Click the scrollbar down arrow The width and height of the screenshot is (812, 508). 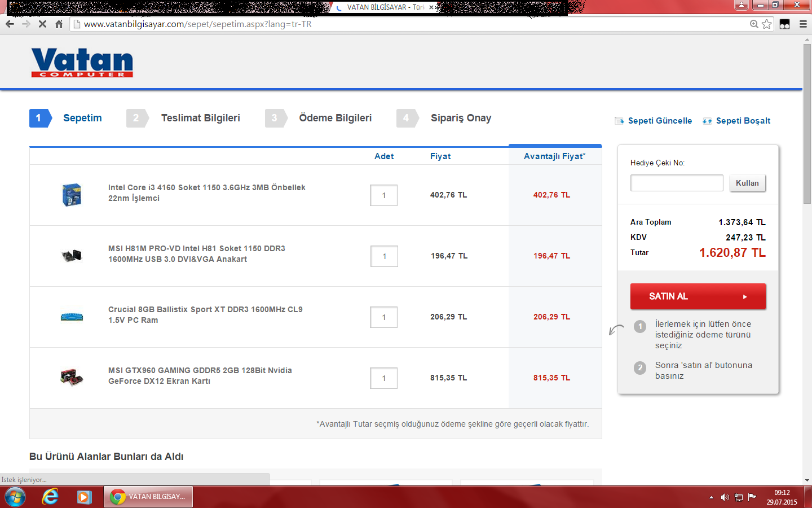807,480
